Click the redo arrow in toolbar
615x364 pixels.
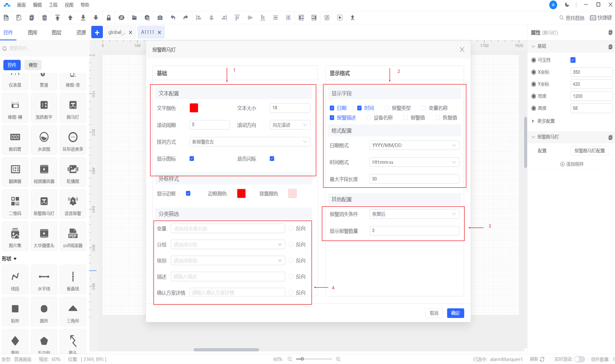coord(185,18)
